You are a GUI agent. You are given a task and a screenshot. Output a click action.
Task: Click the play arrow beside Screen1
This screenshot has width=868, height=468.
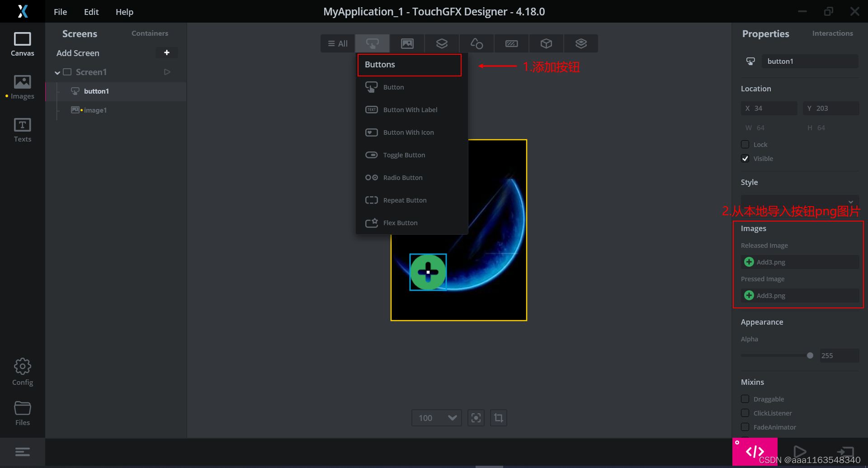coord(167,72)
